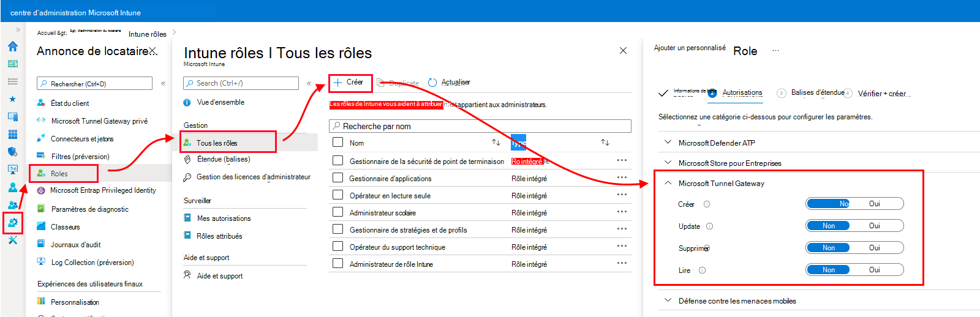Open the Groups icon in the left rail

(12, 205)
